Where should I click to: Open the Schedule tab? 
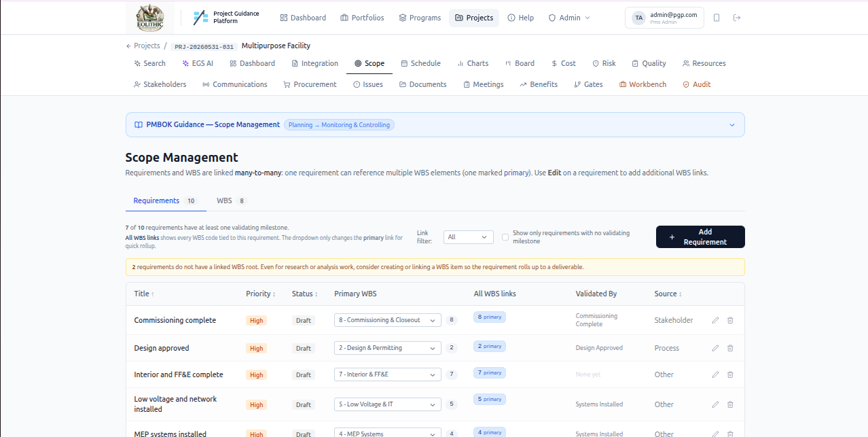pos(420,63)
